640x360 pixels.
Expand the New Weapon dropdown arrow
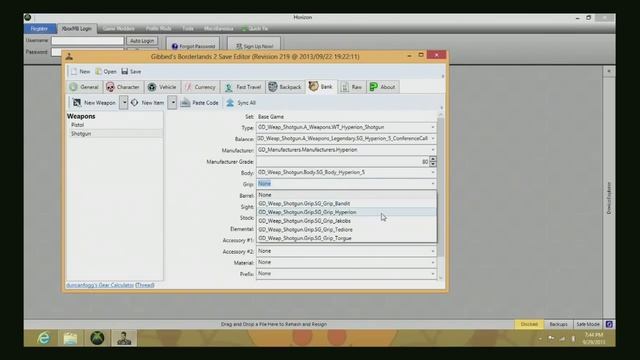click(124, 103)
